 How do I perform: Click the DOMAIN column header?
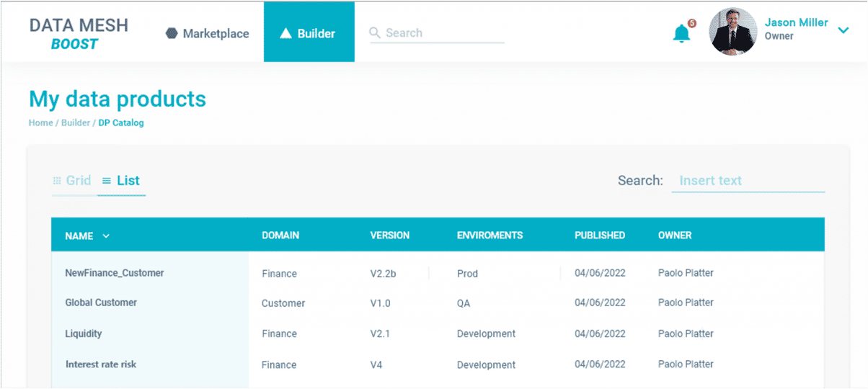(x=280, y=236)
